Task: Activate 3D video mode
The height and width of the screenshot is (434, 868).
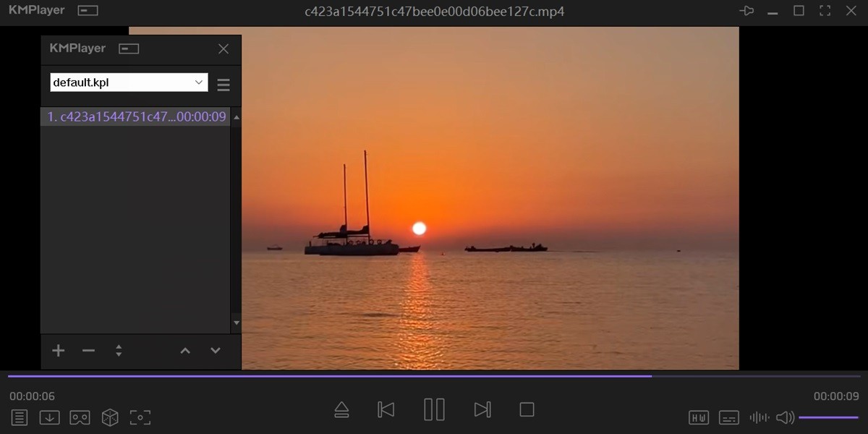Action: pos(110,417)
